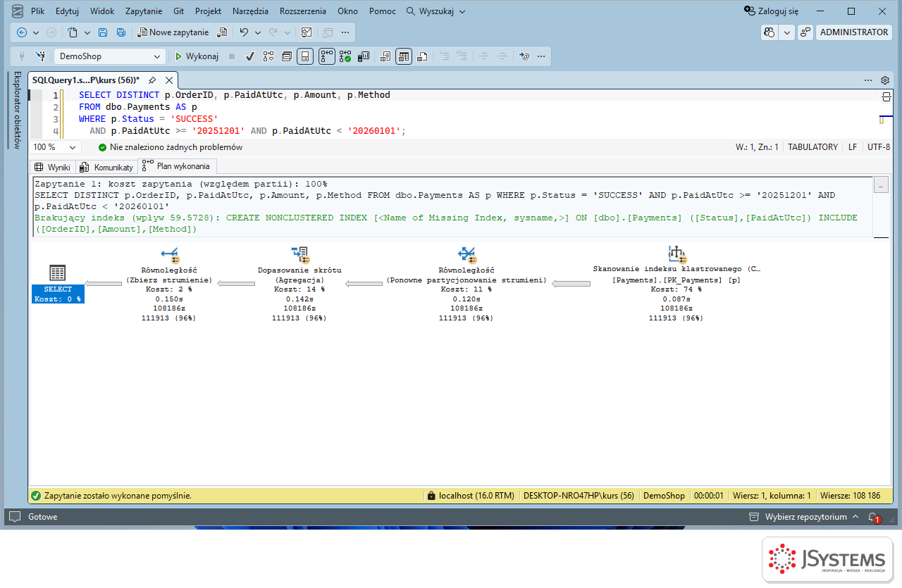Expand the New file dropdown arrow
This screenshot has width=902, height=588.
[87, 32]
